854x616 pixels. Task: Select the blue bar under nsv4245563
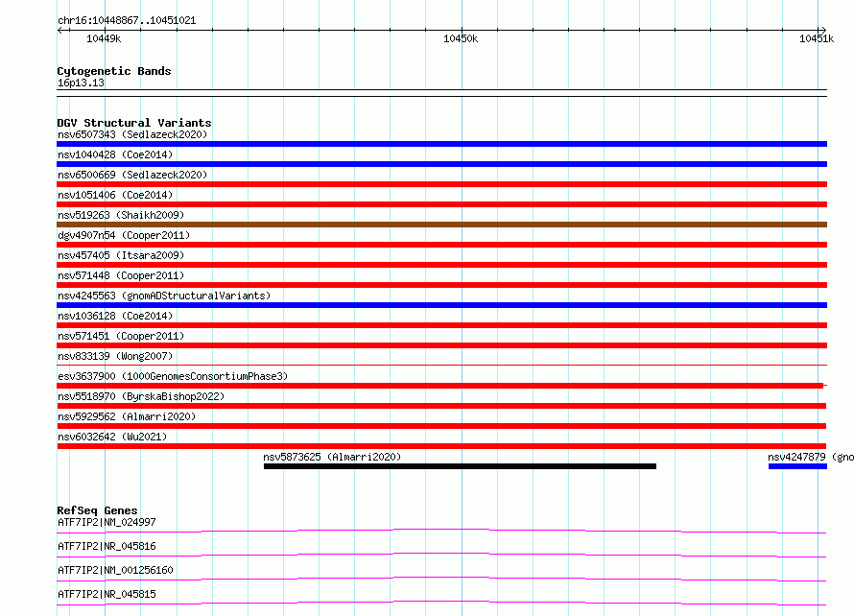(441, 305)
